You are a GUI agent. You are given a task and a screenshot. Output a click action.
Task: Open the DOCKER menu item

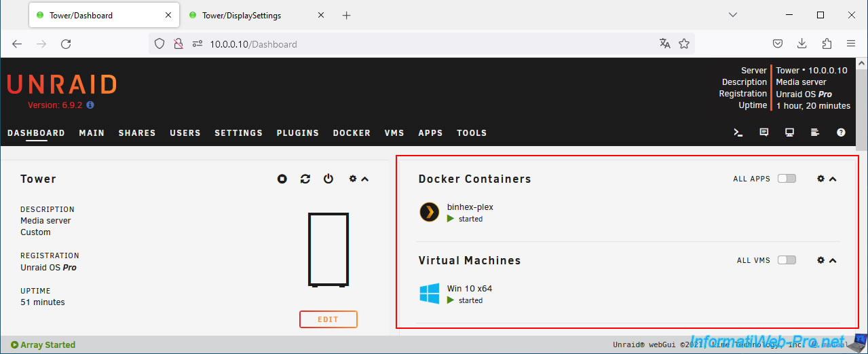(x=352, y=133)
